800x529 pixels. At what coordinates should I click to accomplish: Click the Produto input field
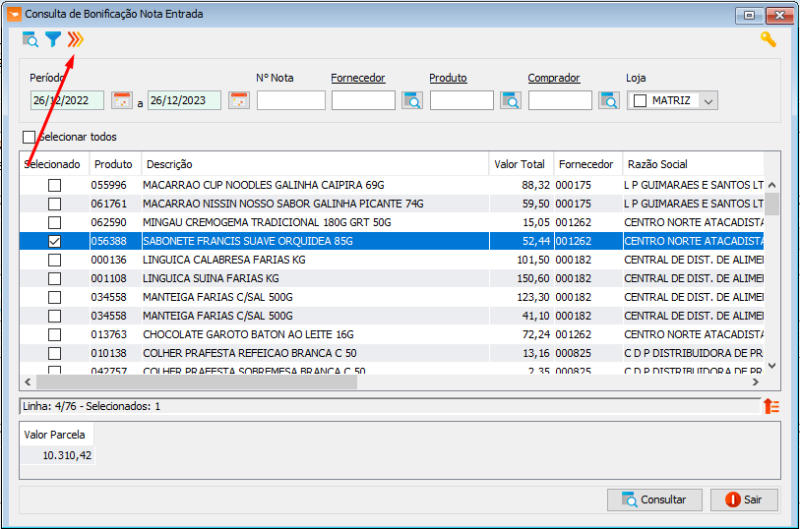462,100
